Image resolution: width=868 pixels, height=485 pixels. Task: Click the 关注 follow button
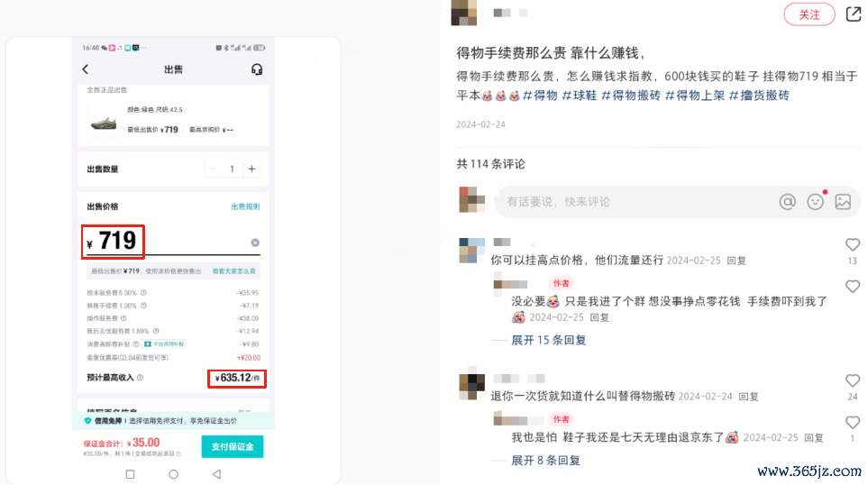coord(809,14)
